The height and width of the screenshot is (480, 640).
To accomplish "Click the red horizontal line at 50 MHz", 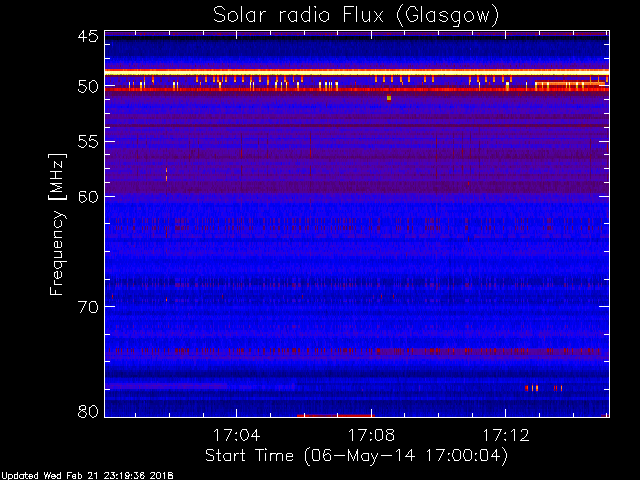I will click(x=357, y=89).
